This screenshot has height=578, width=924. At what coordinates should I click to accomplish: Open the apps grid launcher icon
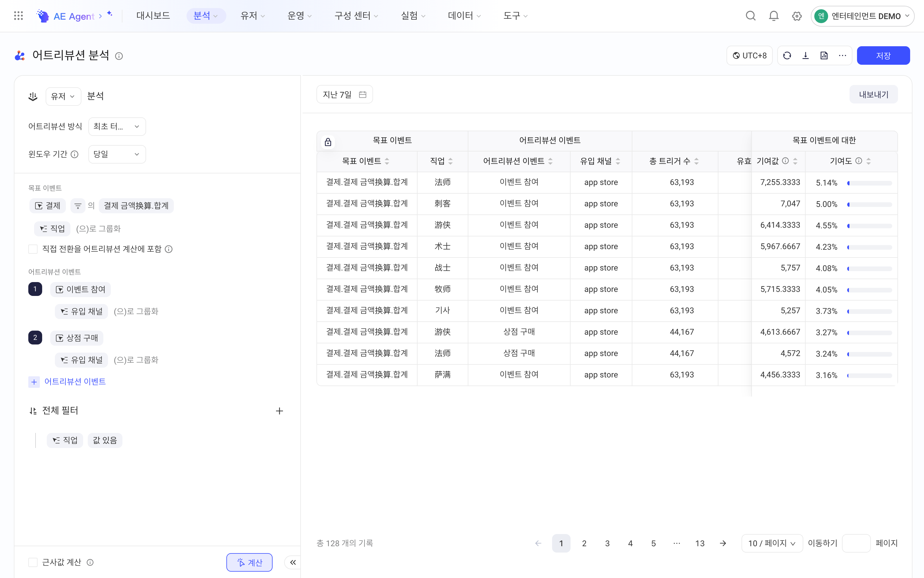point(18,16)
